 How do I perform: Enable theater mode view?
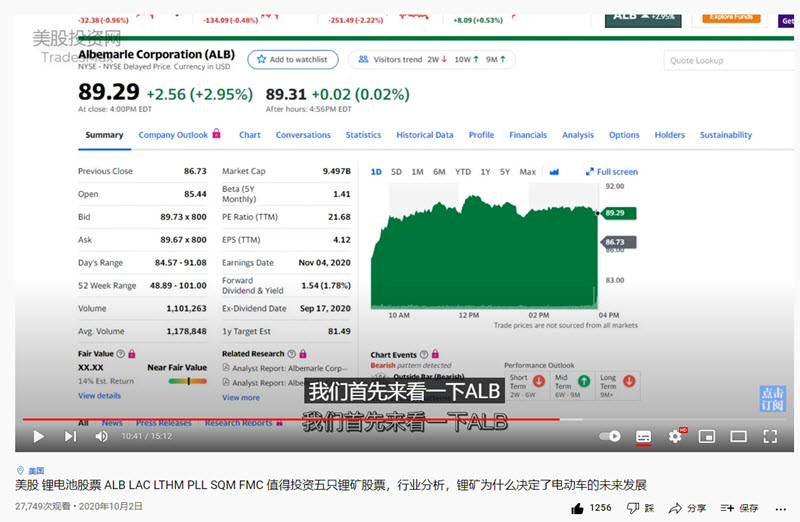[738, 436]
